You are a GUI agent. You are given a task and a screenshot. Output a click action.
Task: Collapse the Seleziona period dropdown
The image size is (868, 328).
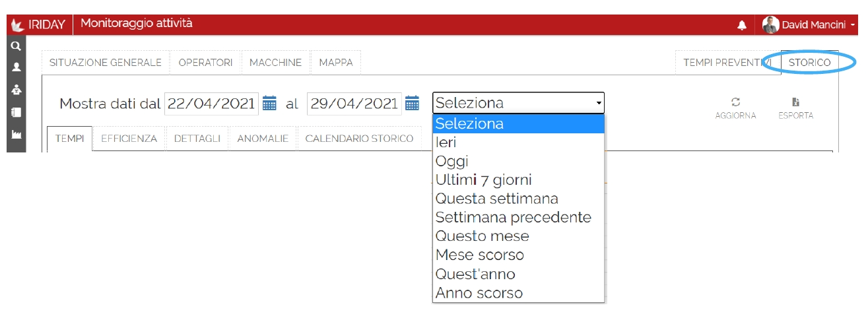[518, 103]
